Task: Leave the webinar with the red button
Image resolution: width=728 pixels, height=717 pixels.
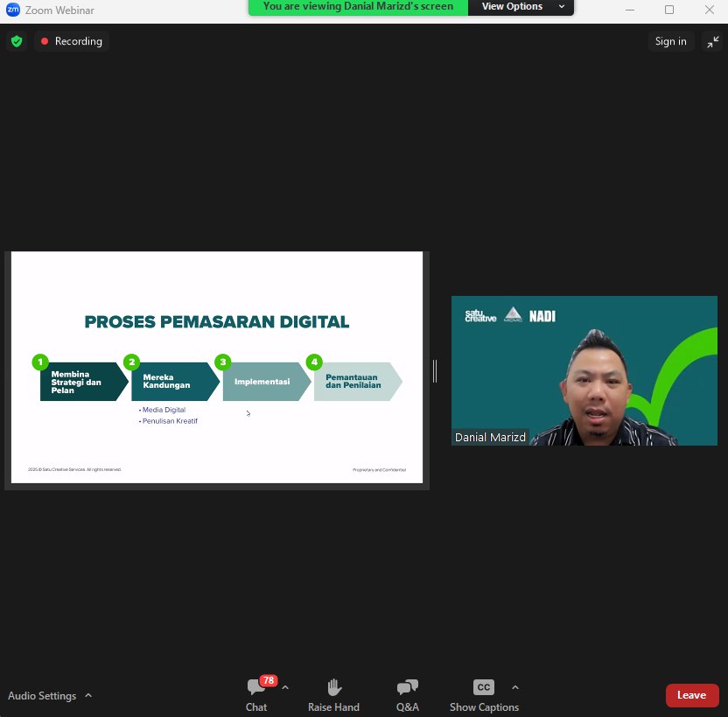Action: (x=691, y=695)
